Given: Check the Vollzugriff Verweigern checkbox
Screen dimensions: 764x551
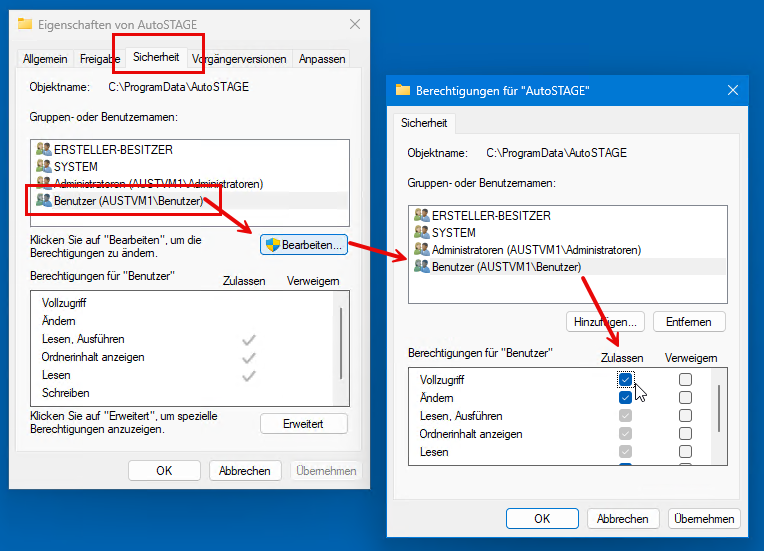Looking at the screenshot, I should [x=685, y=380].
